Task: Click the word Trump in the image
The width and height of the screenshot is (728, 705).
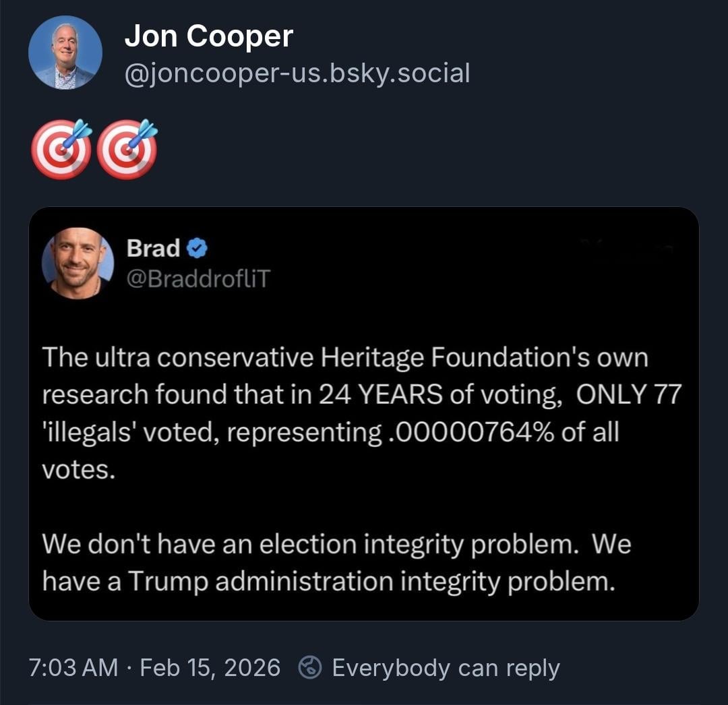Action: click(169, 581)
